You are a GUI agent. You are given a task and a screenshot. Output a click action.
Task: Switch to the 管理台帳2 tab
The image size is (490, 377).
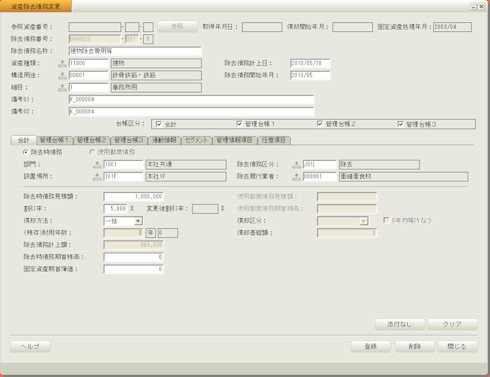[x=91, y=140]
